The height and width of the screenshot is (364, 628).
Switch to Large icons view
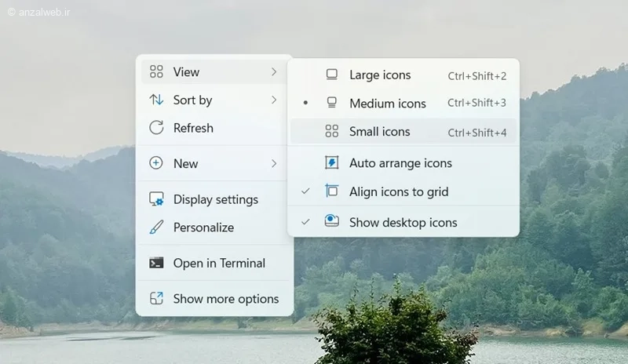coord(403,75)
